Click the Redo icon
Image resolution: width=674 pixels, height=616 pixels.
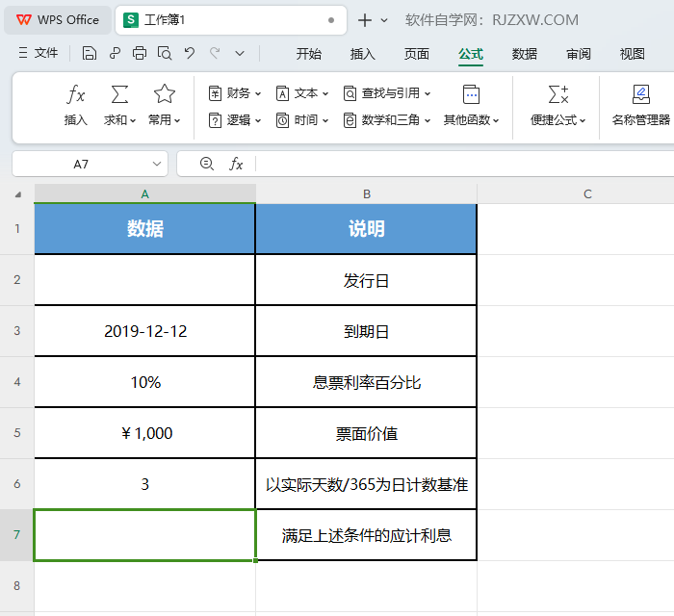pyautogui.click(x=215, y=54)
